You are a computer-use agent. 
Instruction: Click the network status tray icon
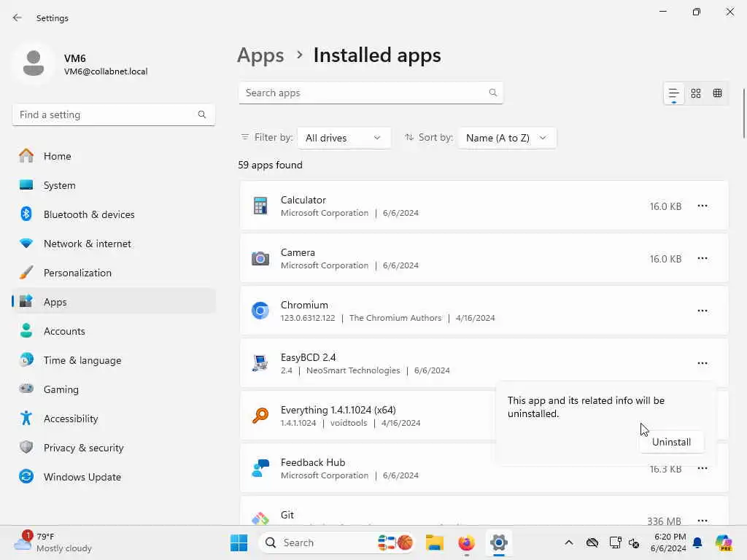point(616,542)
